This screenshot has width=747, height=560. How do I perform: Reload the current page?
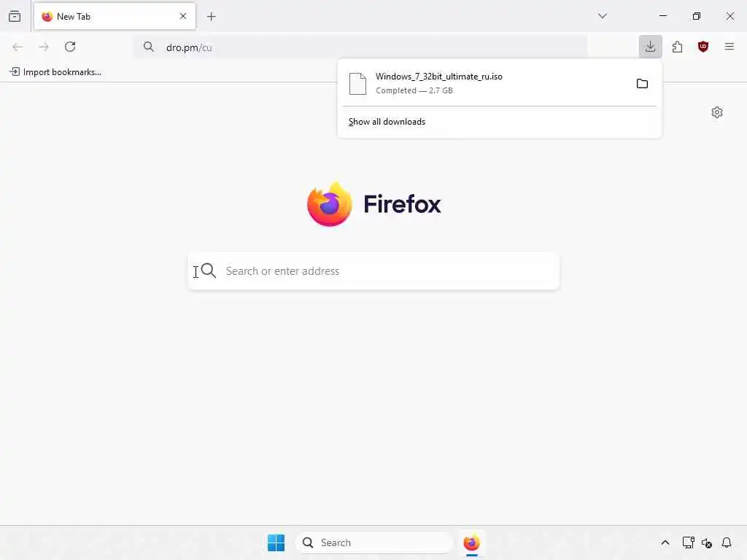tap(70, 47)
